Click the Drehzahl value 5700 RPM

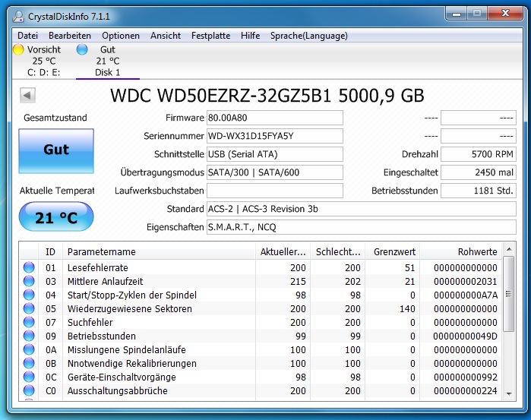pyautogui.click(x=479, y=154)
